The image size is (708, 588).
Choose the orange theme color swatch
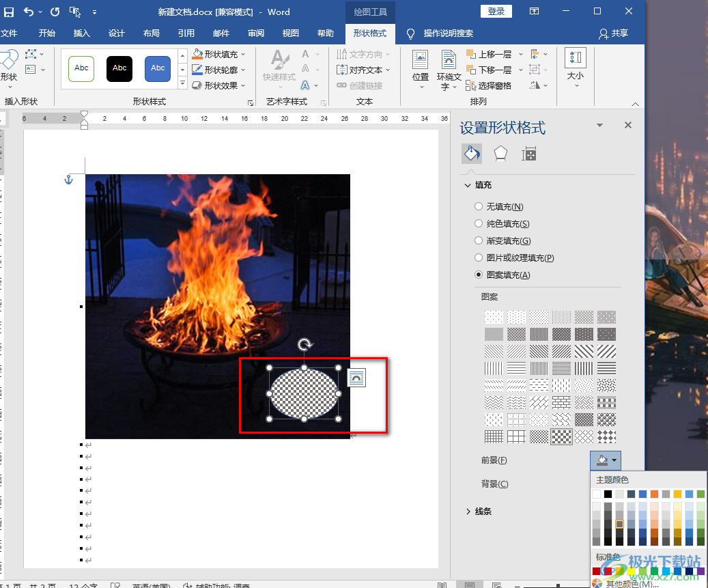click(654, 494)
